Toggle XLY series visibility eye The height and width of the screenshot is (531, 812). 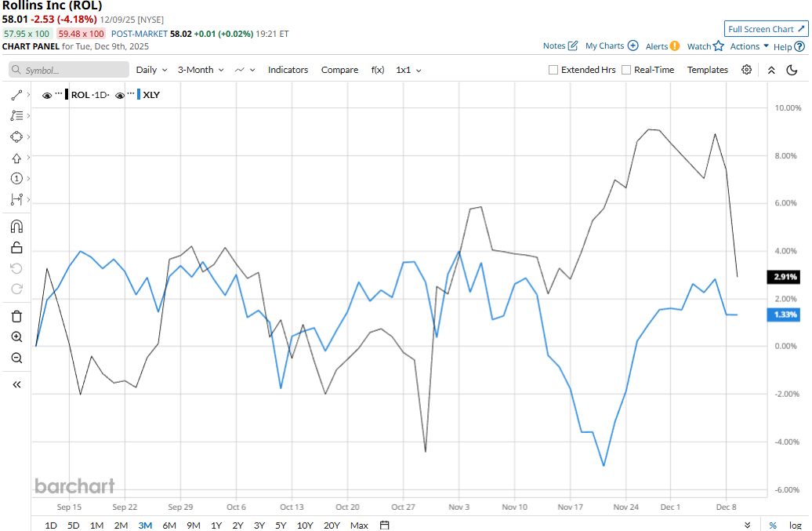[x=120, y=96]
